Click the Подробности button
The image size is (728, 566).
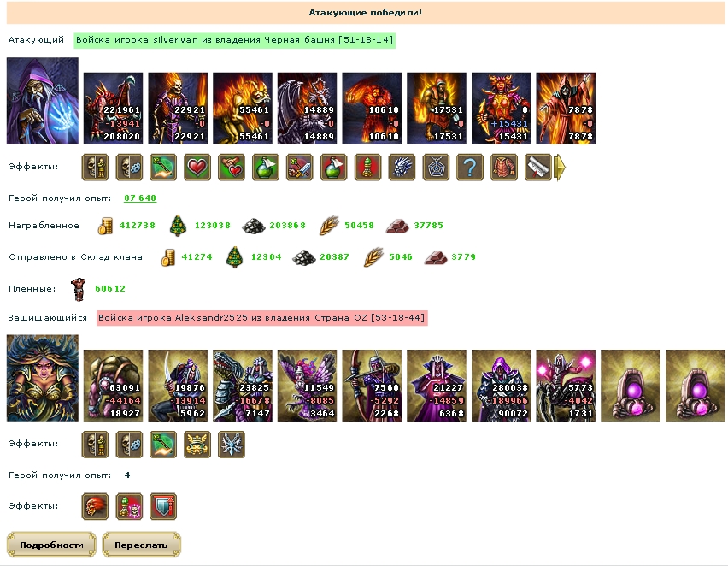pos(51,545)
